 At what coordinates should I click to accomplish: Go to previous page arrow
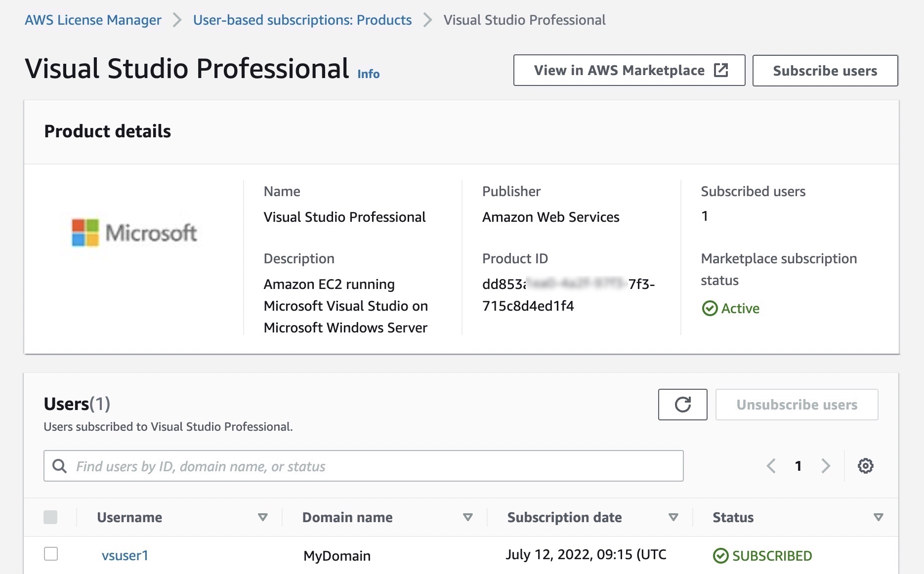(771, 466)
